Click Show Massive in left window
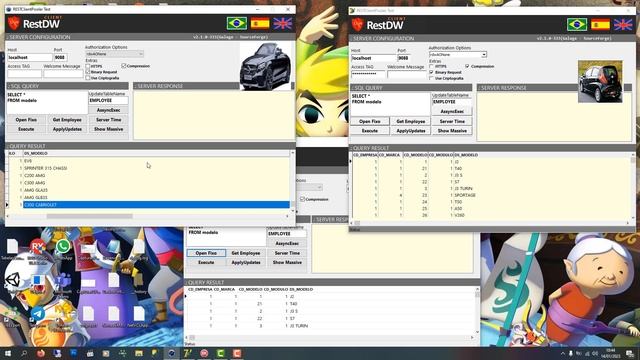This screenshot has width=640, height=360. tap(109, 129)
